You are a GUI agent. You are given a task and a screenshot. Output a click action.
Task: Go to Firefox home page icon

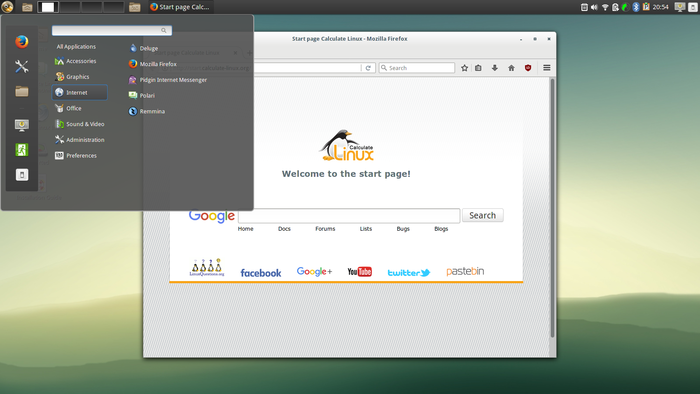pos(511,68)
